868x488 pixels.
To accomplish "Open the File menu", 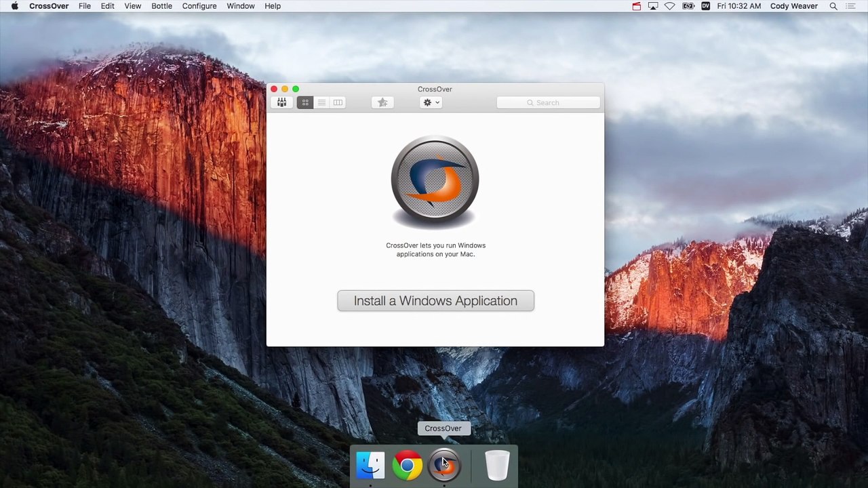I will [x=85, y=6].
